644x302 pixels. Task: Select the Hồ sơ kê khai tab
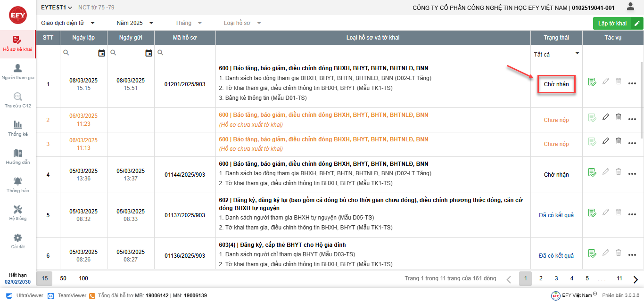click(x=18, y=44)
